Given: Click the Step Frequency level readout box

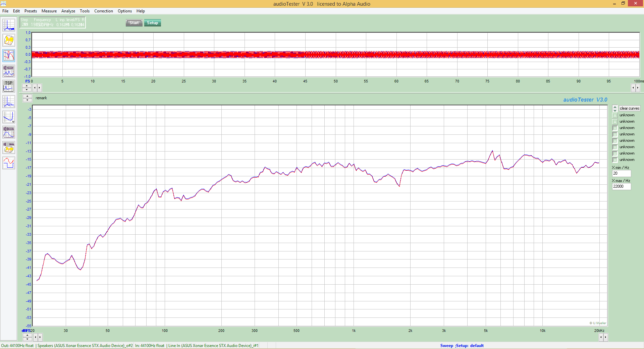Looking at the screenshot, I should coord(53,22).
